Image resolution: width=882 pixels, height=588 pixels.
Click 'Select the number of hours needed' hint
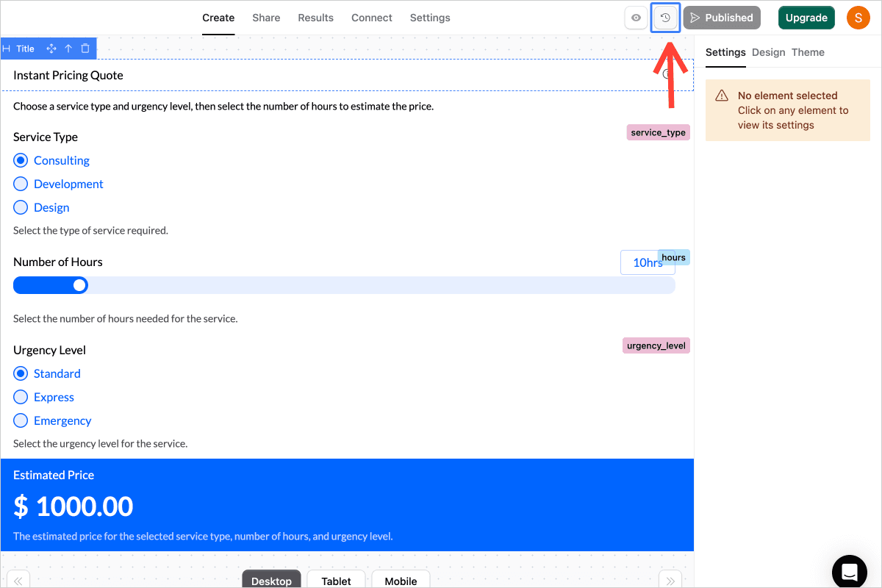tap(126, 318)
